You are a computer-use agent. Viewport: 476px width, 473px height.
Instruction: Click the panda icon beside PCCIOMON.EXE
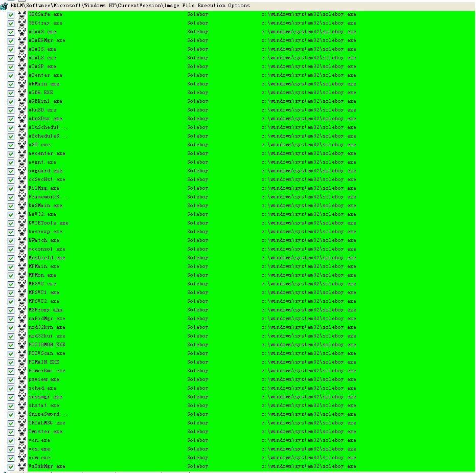pos(22,345)
